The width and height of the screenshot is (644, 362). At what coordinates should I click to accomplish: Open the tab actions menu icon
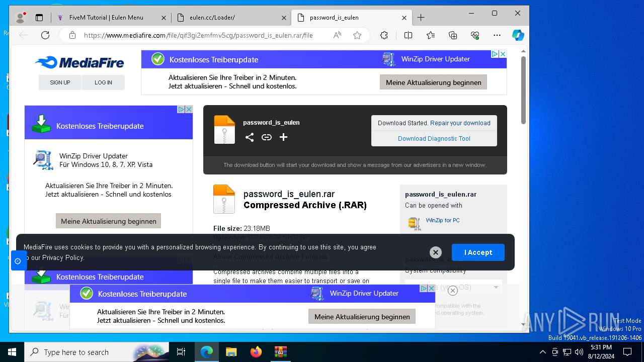[39, 18]
